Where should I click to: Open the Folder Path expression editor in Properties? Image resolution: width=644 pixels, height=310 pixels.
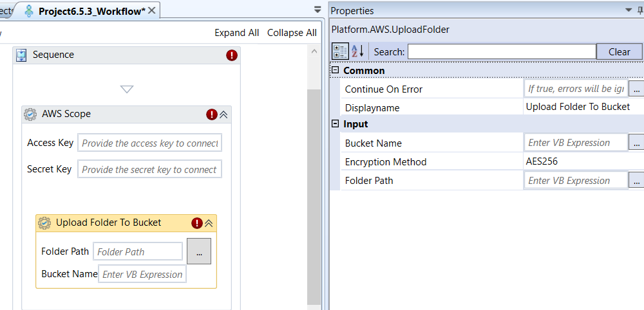(636, 181)
